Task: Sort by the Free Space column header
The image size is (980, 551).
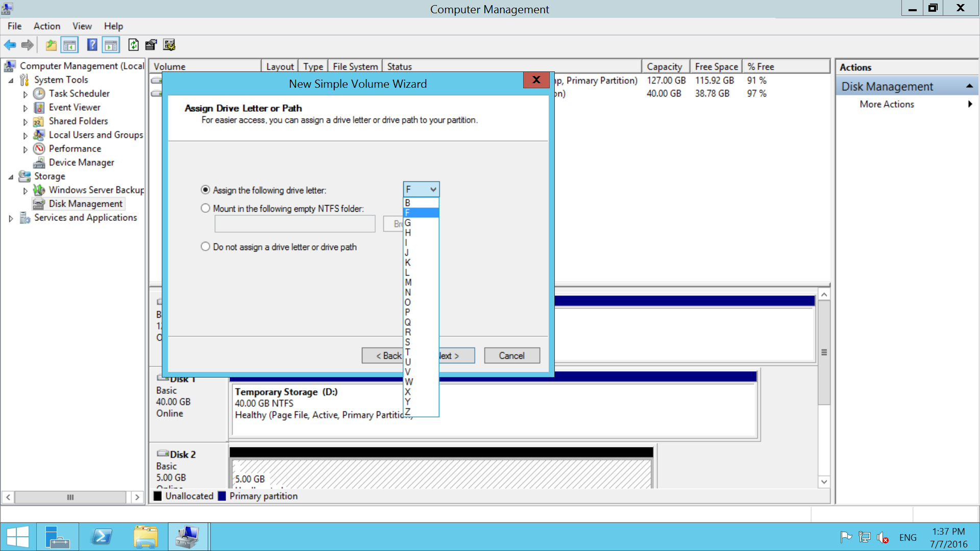Action: (x=716, y=66)
